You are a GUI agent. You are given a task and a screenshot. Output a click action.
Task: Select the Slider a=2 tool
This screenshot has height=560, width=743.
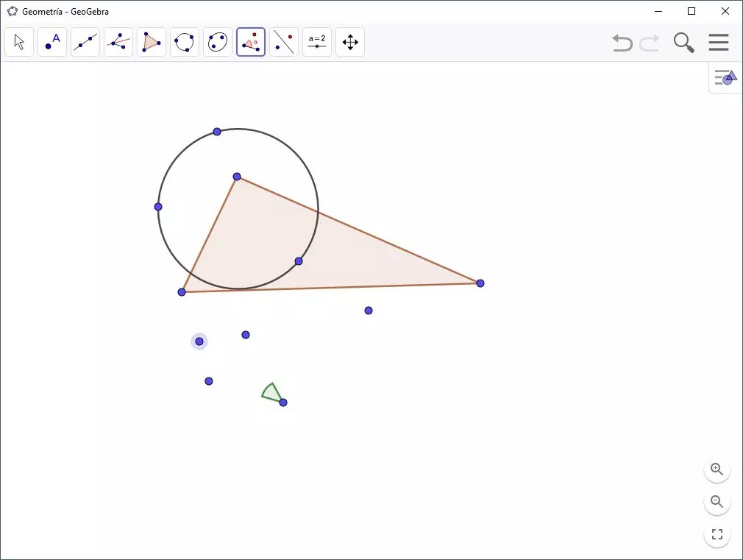click(317, 42)
